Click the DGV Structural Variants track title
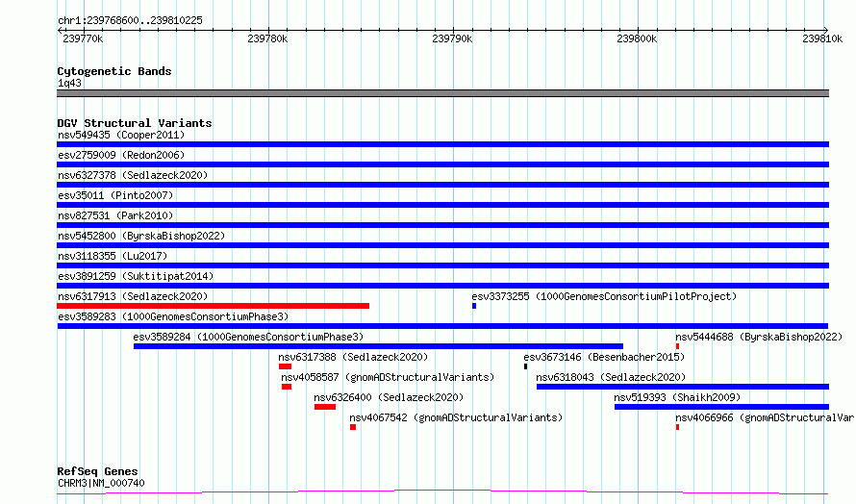 [135, 123]
